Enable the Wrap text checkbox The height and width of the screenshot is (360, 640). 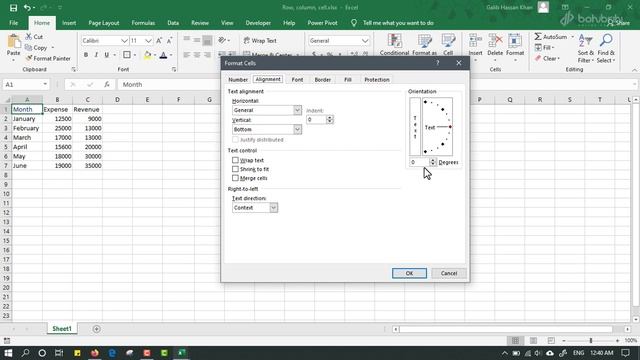point(235,160)
